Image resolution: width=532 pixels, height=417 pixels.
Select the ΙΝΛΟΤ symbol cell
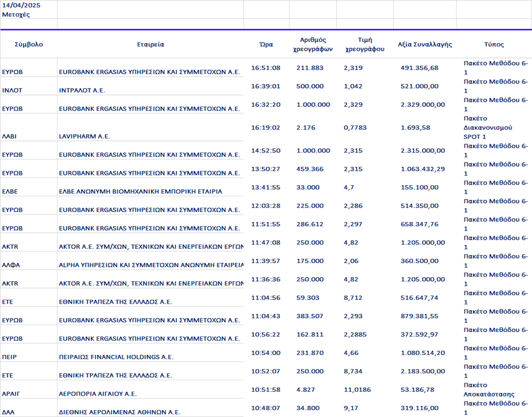12,90
